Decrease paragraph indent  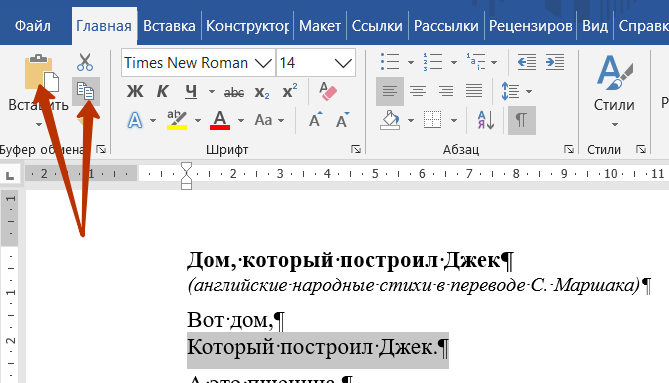[526, 62]
